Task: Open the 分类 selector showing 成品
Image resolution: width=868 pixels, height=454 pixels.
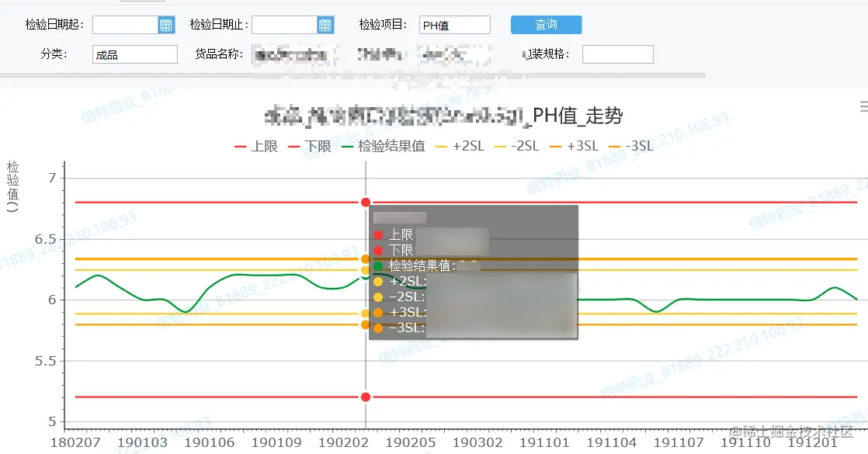Action: coord(134,54)
